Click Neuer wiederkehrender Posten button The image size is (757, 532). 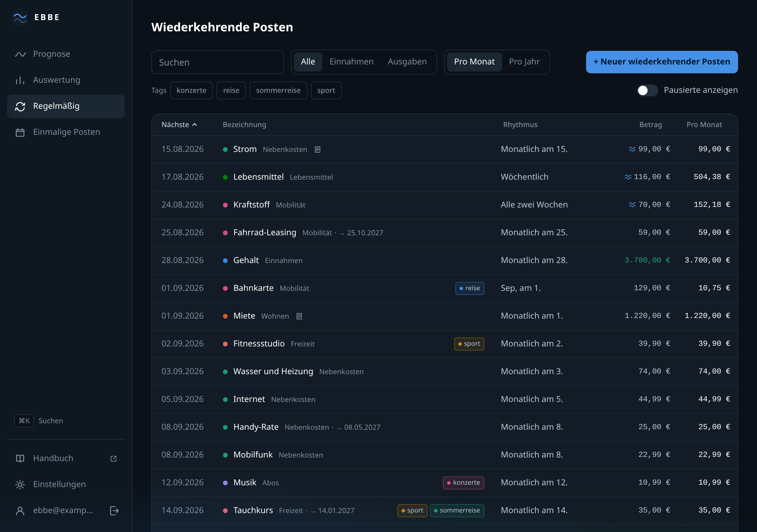click(x=661, y=62)
